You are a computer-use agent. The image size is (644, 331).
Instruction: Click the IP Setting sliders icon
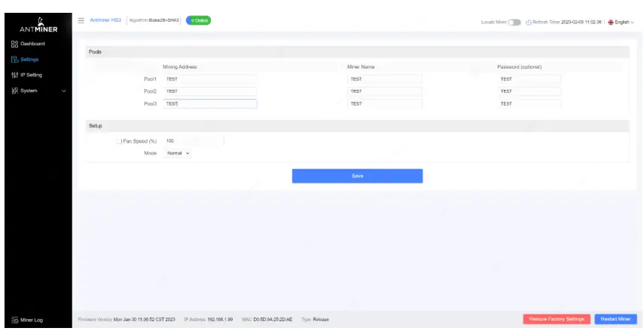pos(14,75)
